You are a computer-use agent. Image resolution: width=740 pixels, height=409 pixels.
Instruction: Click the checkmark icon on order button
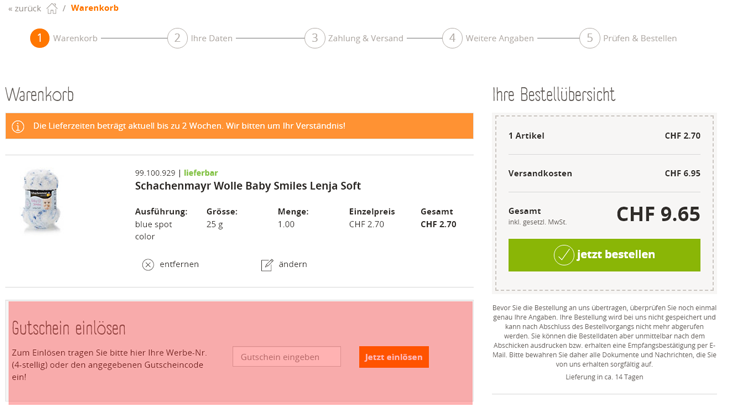coord(564,255)
